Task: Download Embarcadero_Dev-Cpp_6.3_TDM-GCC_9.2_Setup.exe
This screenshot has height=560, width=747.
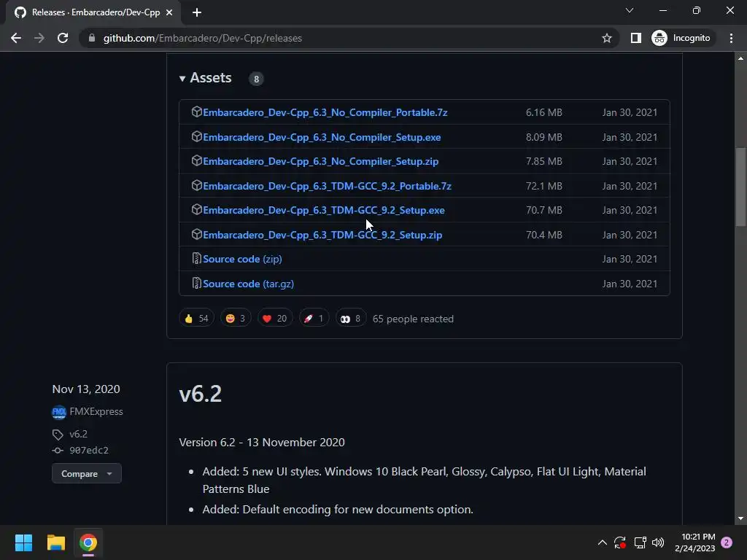Action: coord(323,210)
